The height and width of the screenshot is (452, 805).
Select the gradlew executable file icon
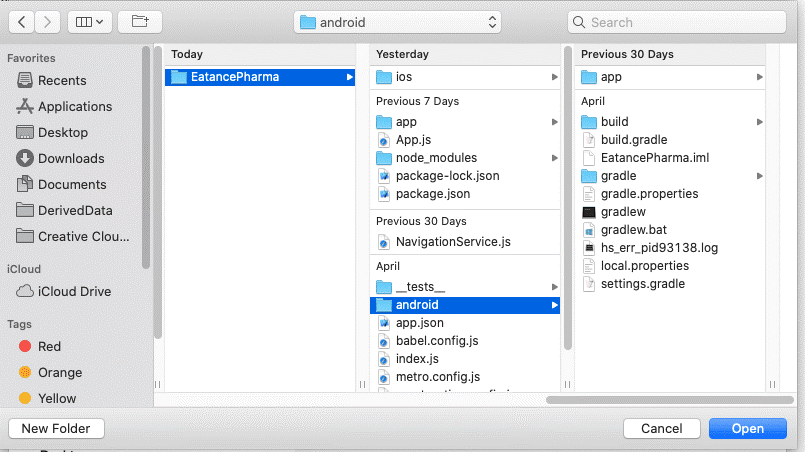589,212
